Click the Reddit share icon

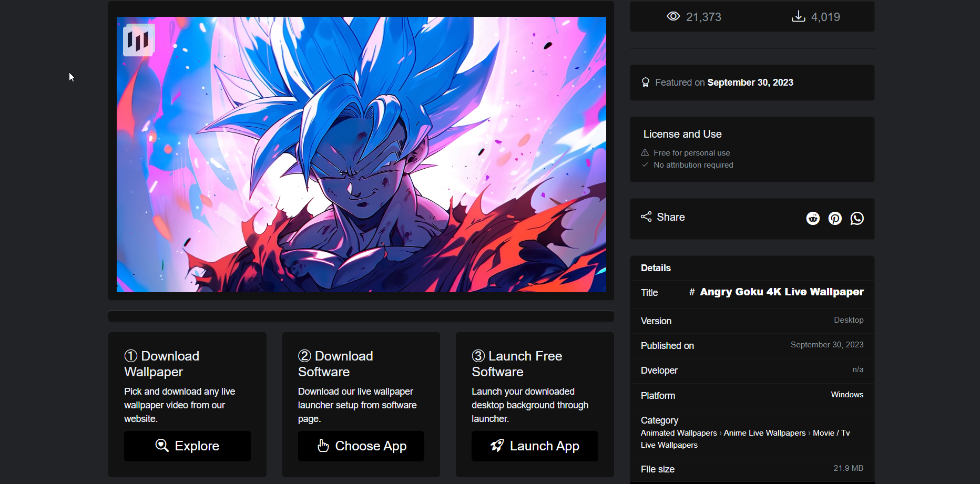tap(813, 218)
